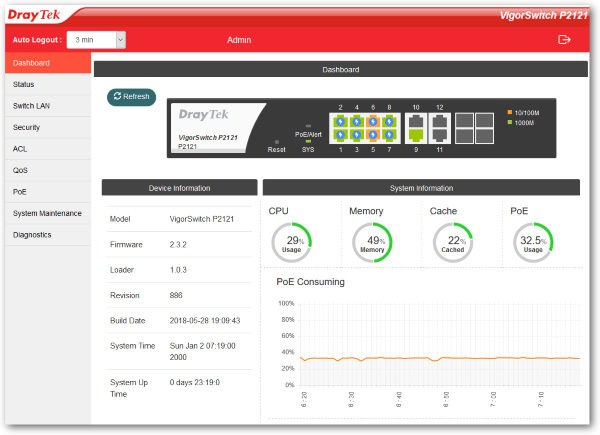This screenshot has width=600, height=435.
Task: Click the Device Information panel header
Action: tap(179, 188)
